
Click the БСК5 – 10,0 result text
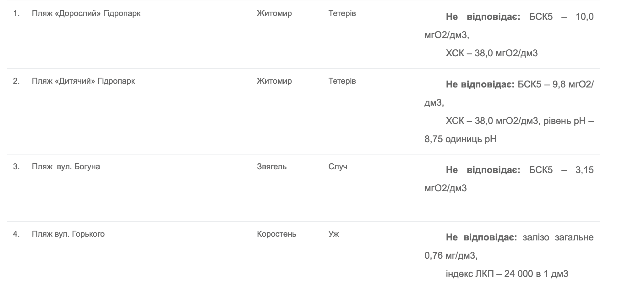click(x=561, y=17)
